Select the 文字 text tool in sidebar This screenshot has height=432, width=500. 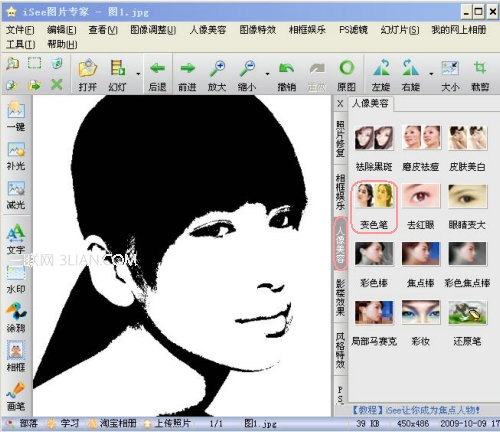(16, 239)
